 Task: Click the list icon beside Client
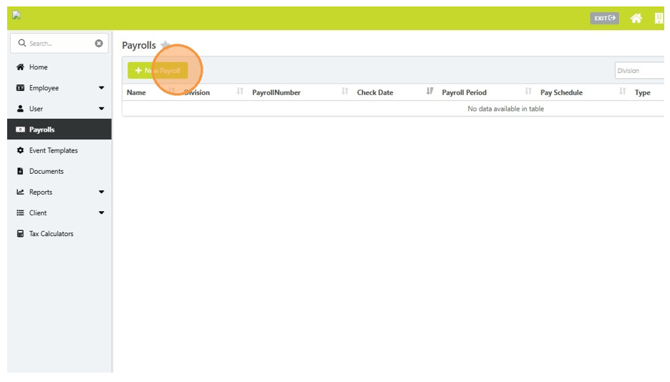[x=20, y=213]
